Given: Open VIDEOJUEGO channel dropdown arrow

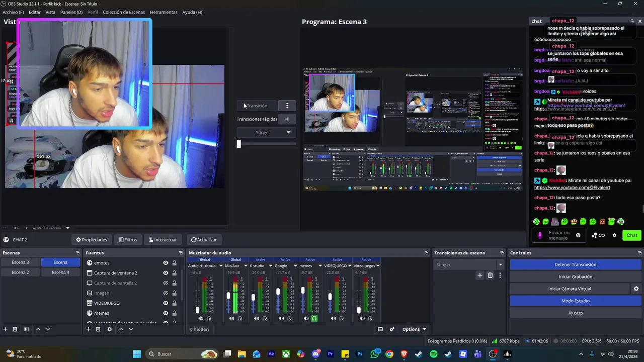Looking at the screenshot, I should tap(349, 266).
